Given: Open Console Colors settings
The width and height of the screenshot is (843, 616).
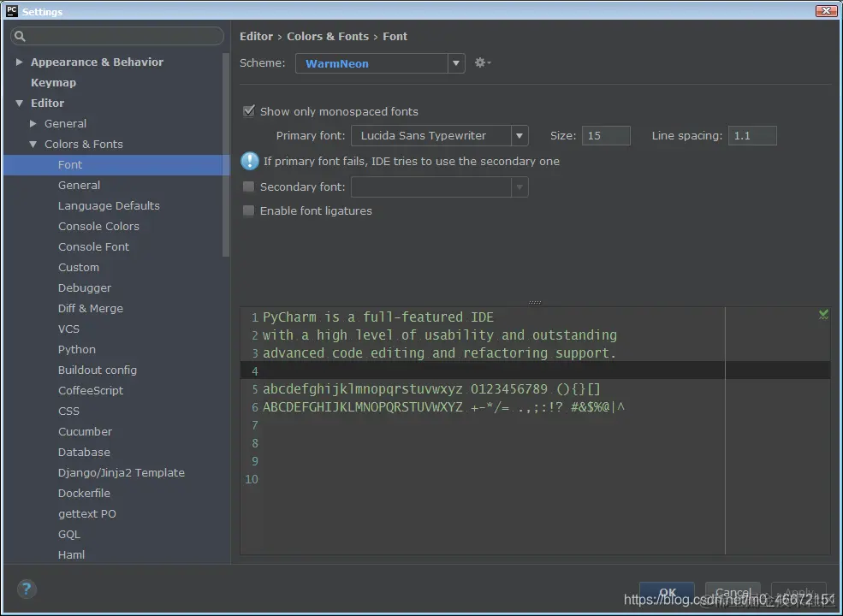Looking at the screenshot, I should click(x=98, y=226).
